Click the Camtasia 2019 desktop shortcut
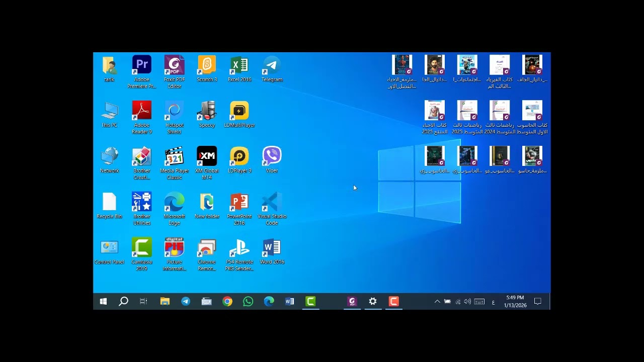Image resolution: width=644 pixels, height=362 pixels. tap(142, 255)
